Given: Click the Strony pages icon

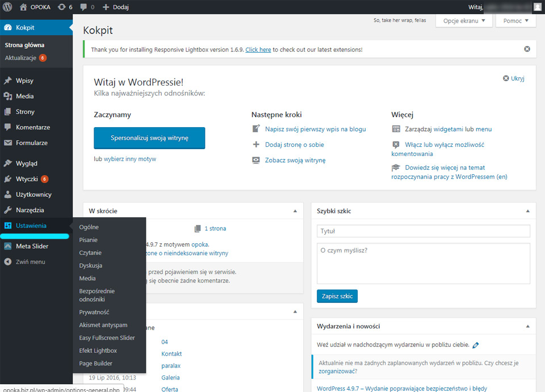Looking at the screenshot, I should click(x=7, y=112).
